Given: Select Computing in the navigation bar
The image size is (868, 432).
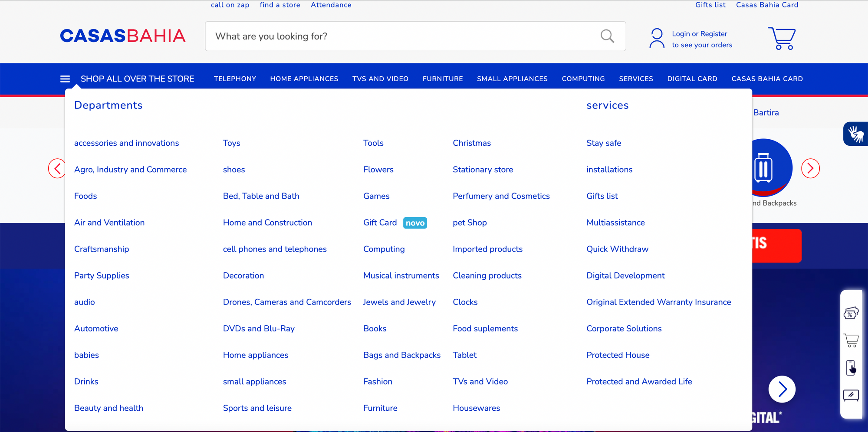Looking at the screenshot, I should [583, 79].
